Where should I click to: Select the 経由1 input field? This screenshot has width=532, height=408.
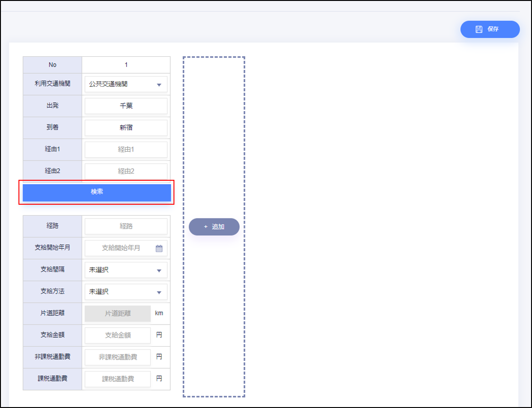[x=126, y=149]
